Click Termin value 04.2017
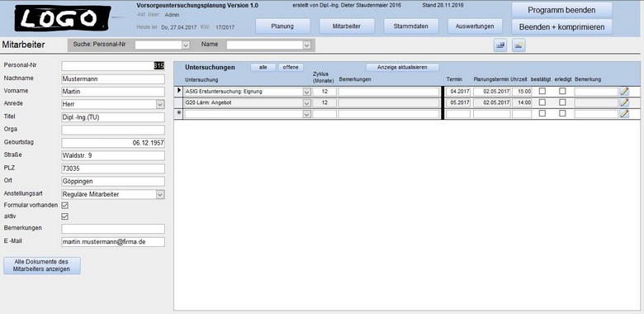This screenshot has height=314, width=644. click(x=458, y=92)
